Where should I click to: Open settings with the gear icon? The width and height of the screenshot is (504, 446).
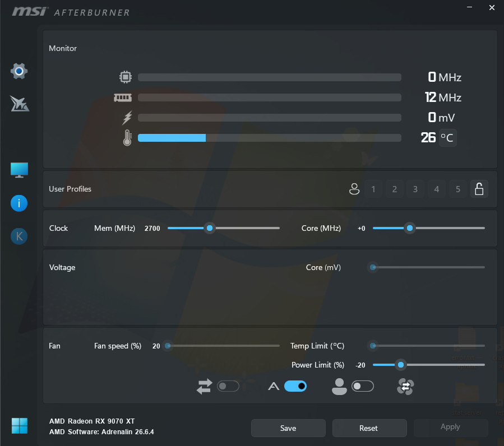(x=19, y=71)
